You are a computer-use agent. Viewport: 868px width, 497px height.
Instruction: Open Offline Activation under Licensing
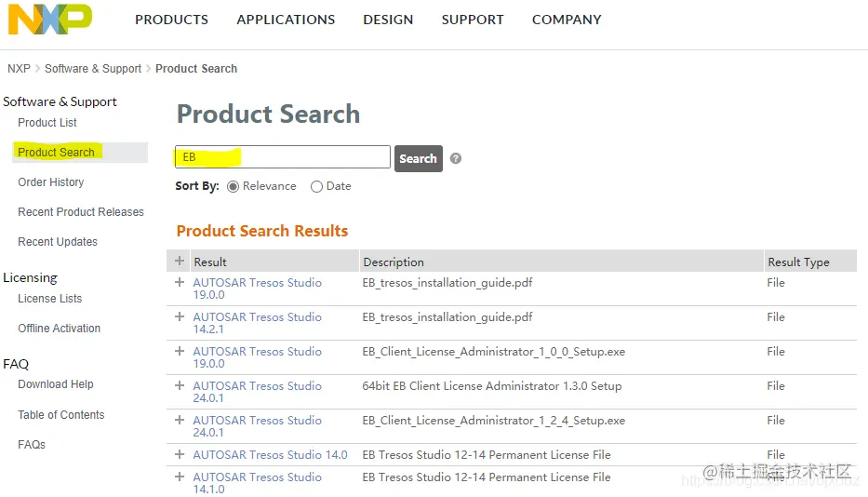pyautogui.click(x=60, y=329)
